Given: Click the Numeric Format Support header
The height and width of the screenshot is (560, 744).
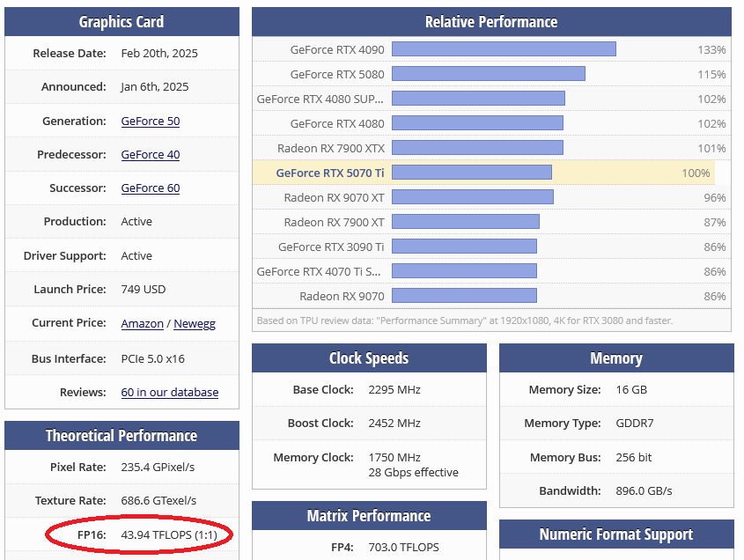Looking at the screenshot, I should 616,534.
